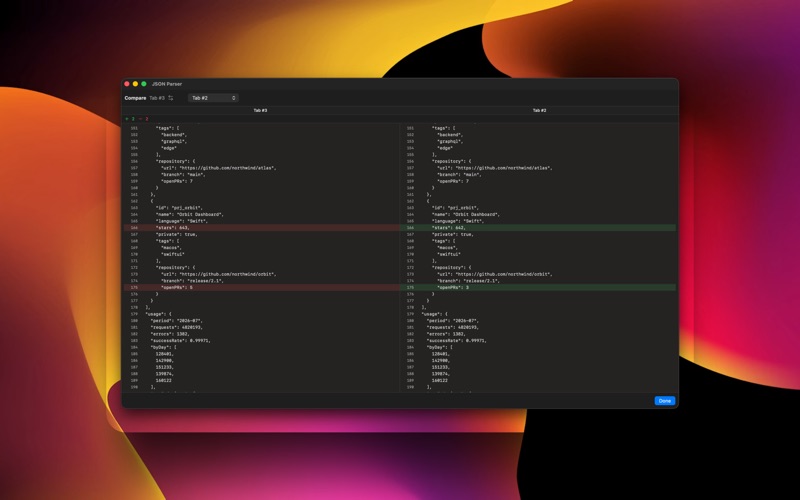This screenshot has height=500, width=800.
Task: Click the blue Done button
Action: tap(664, 401)
